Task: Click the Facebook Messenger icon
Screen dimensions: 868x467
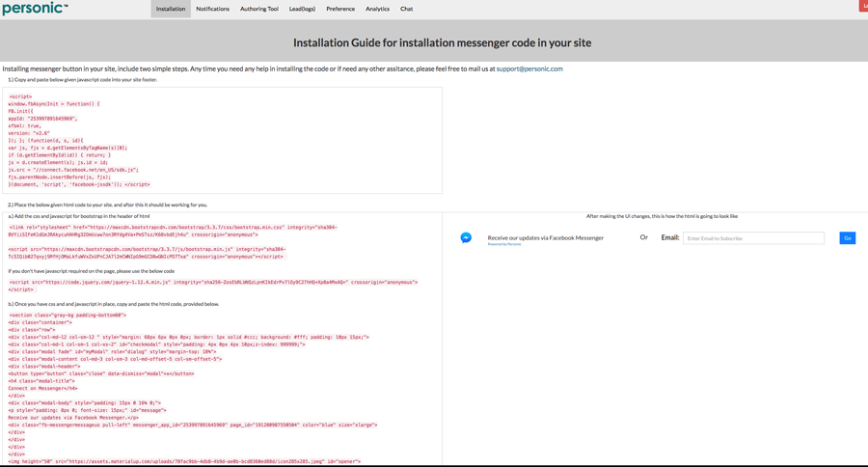Action: 466,237
